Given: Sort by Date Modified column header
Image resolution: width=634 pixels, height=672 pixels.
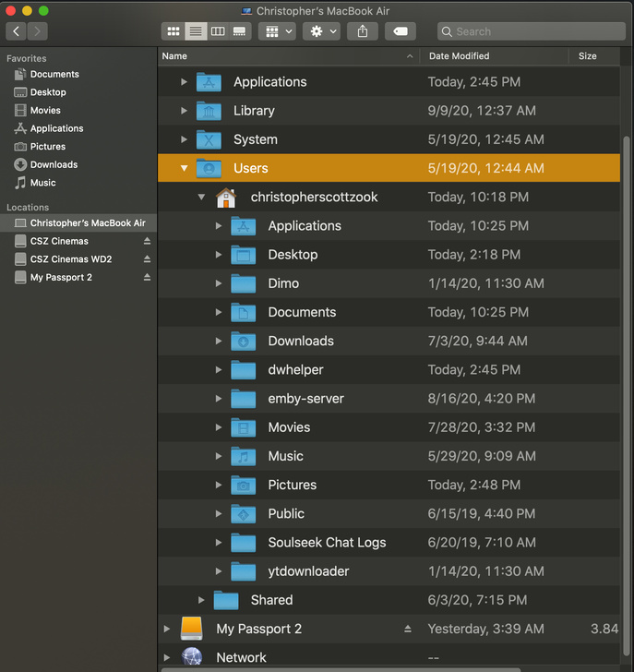Looking at the screenshot, I should (494, 55).
